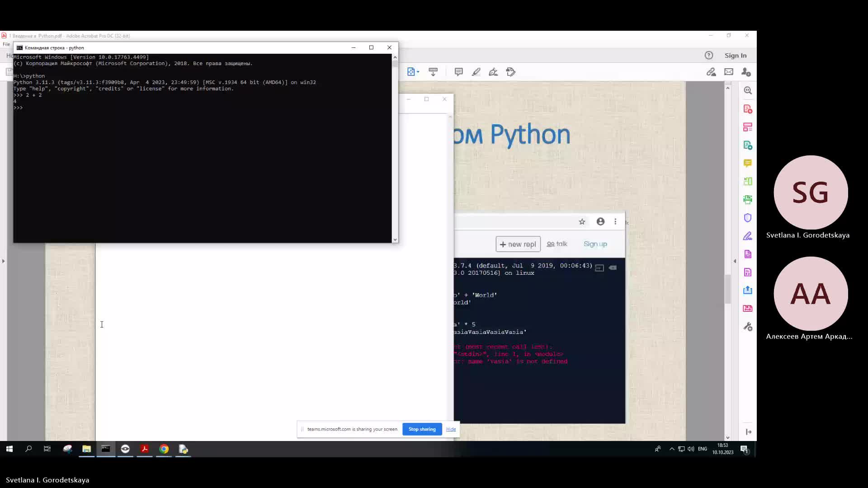Open Export PDF tool in right panel
The image size is (868, 488).
tap(748, 145)
